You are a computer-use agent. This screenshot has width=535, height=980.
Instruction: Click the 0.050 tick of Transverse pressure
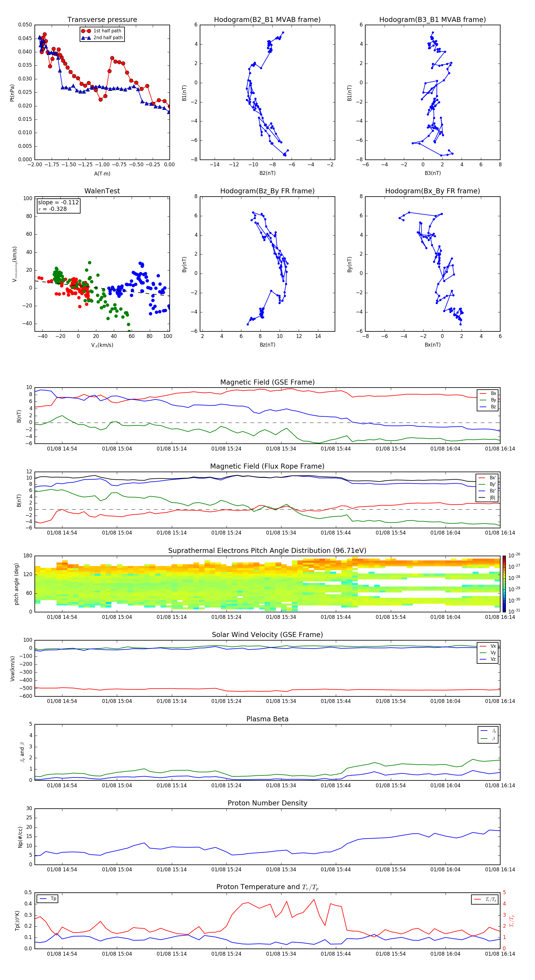[25, 25]
